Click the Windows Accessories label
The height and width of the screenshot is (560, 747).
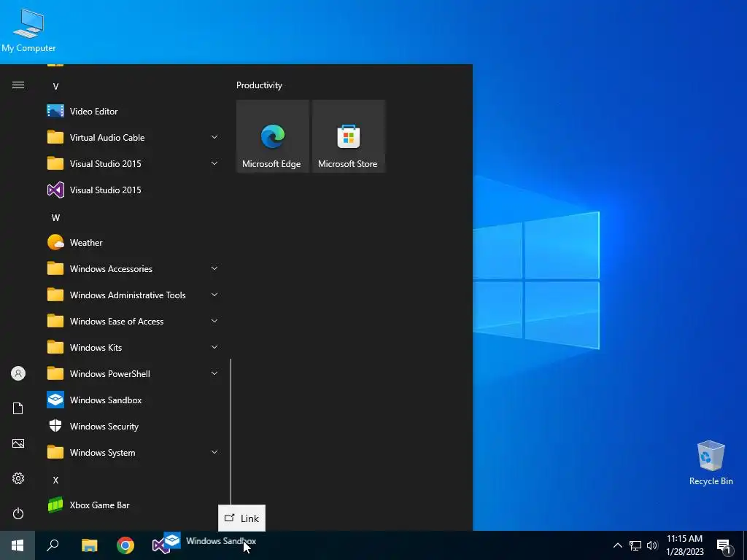[x=111, y=268]
